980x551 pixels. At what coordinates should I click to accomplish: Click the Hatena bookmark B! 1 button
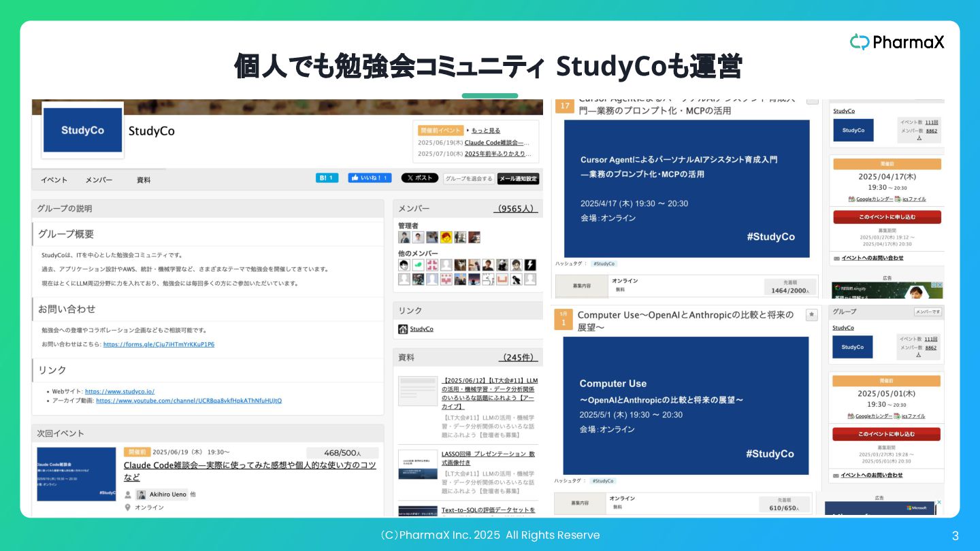click(327, 178)
